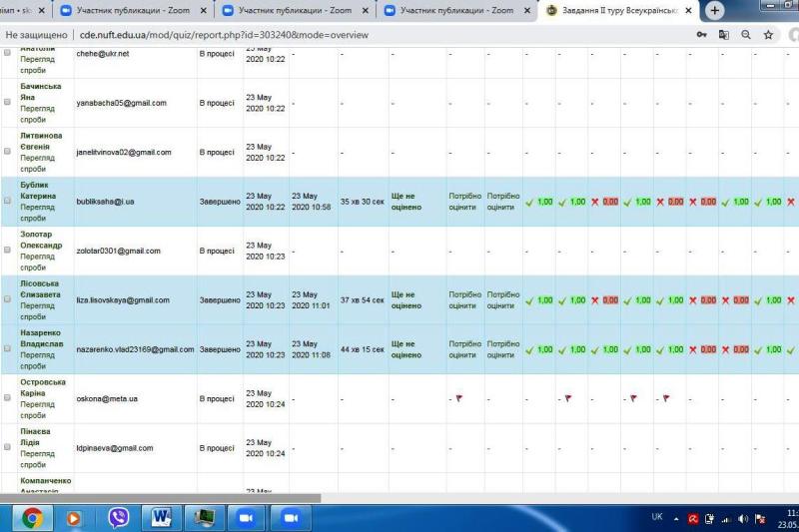The width and height of the screenshot is (799, 532).
Task: Close the Завдання II туру tab
Action: [688, 10]
